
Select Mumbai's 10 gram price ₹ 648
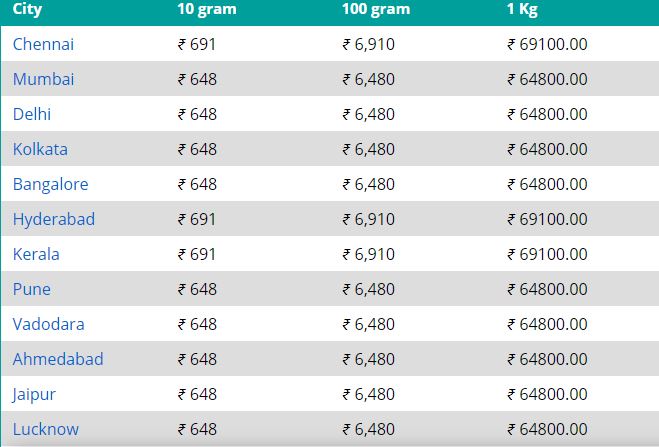point(197,79)
